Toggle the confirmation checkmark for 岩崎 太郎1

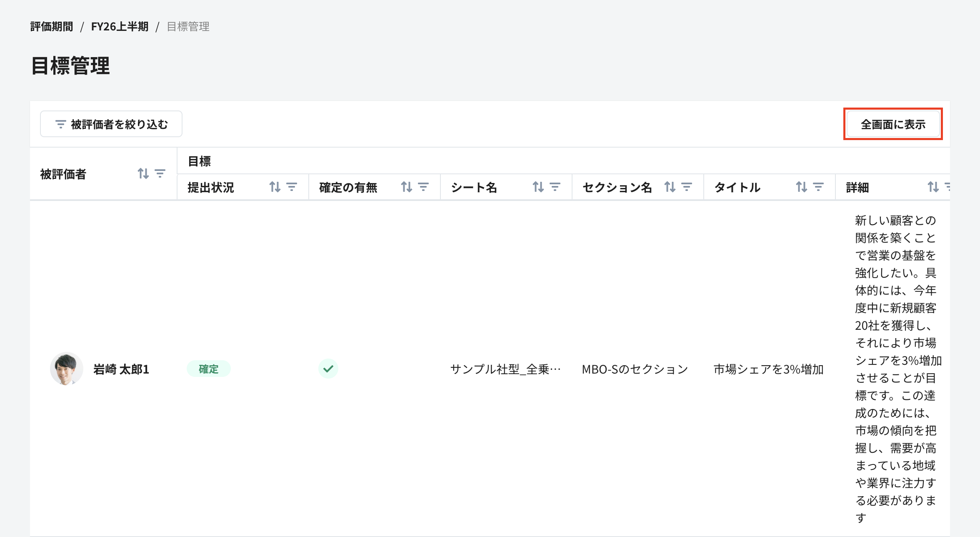(327, 369)
